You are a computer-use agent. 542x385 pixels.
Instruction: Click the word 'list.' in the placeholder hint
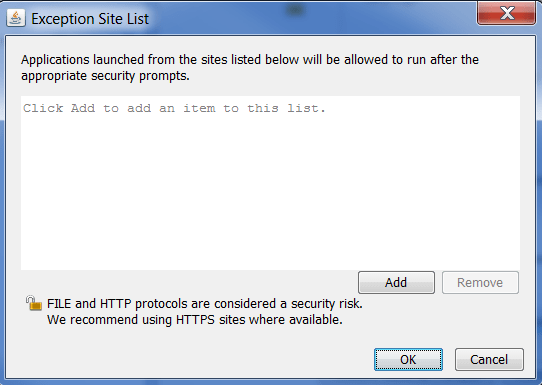[x=306, y=108]
